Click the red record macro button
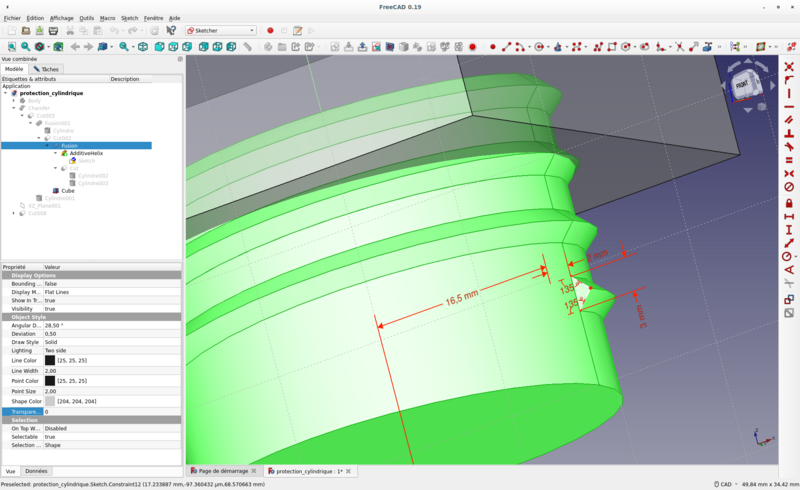The image size is (800, 490). click(x=270, y=31)
